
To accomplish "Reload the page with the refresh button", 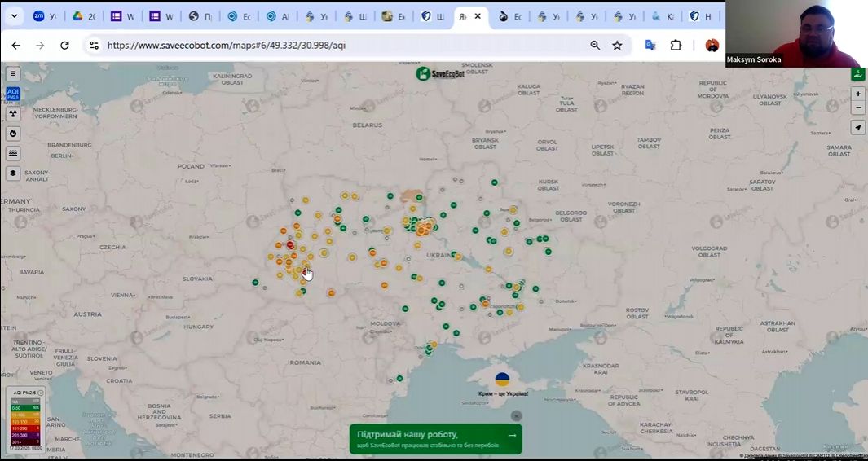I will point(65,46).
